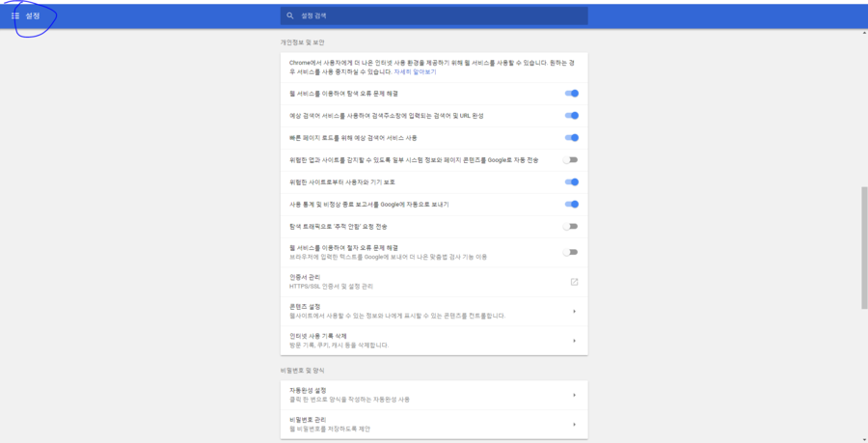Viewport: 868px width, 443px height.
Task: Disable 빠른 페이지 로드를 위해 예상 검색어 서비스 switch
Action: coord(571,138)
